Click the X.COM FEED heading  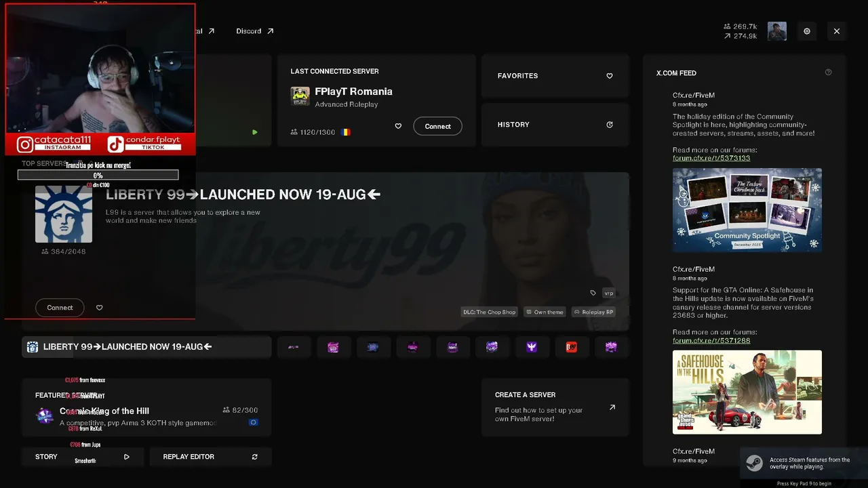click(676, 73)
